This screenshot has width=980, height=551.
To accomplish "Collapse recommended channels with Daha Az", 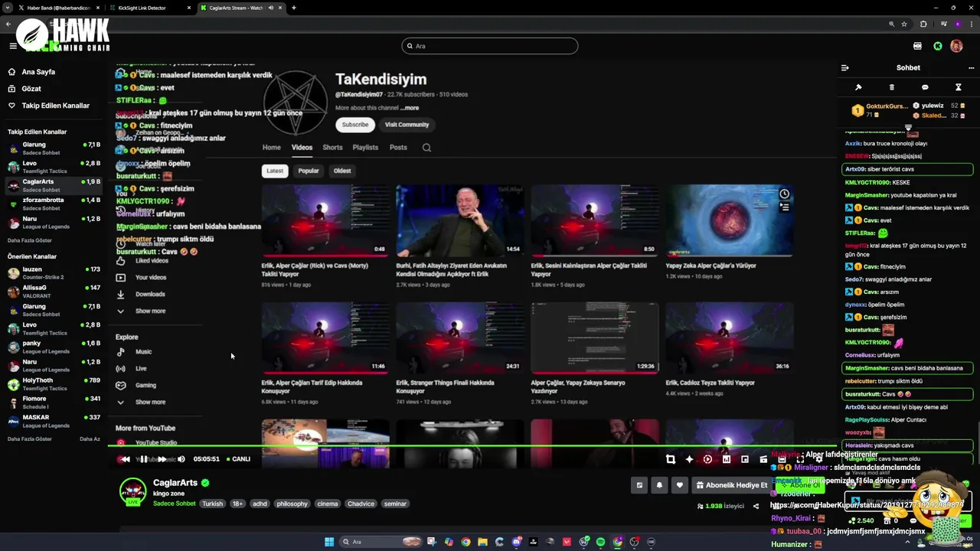I will point(90,439).
